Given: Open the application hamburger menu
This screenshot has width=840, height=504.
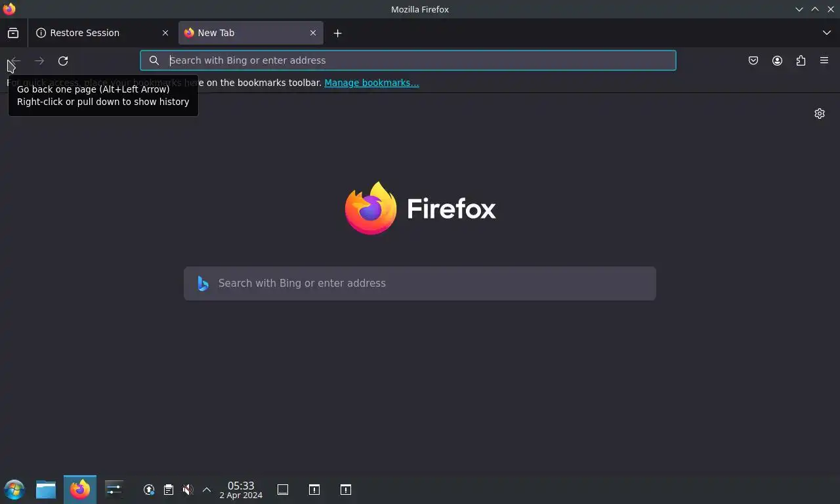Looking at the screenshot, I should 824,60.
